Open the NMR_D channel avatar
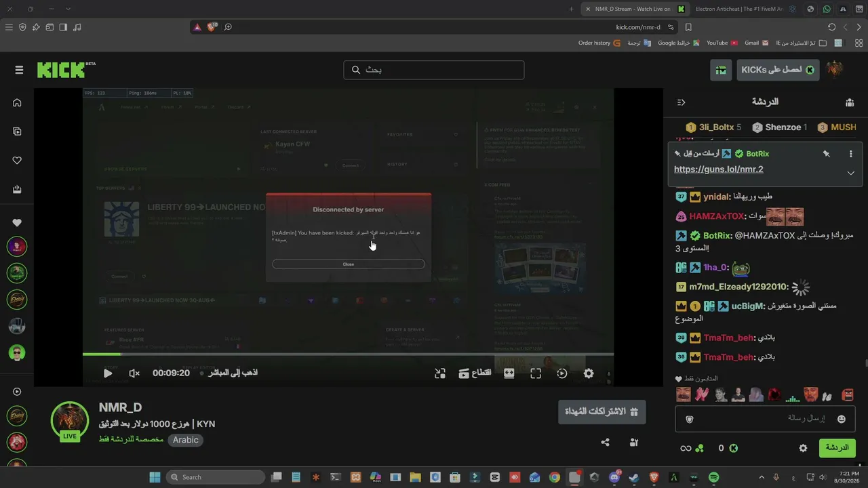 pyautogui.click(x=70, y=421)
